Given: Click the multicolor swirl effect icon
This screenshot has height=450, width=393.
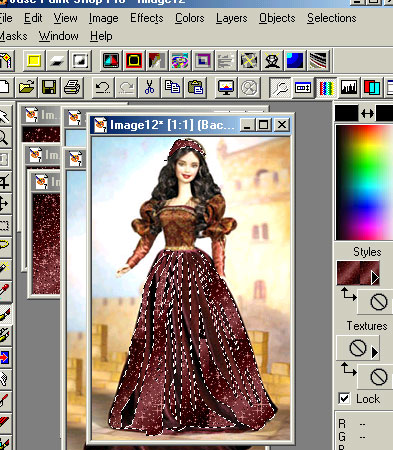Looking at the screenshot, I should point(180,61).
